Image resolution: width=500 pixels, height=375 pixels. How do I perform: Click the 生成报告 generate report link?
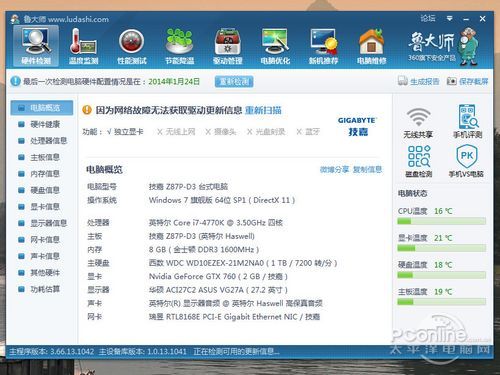click(418, 81)
